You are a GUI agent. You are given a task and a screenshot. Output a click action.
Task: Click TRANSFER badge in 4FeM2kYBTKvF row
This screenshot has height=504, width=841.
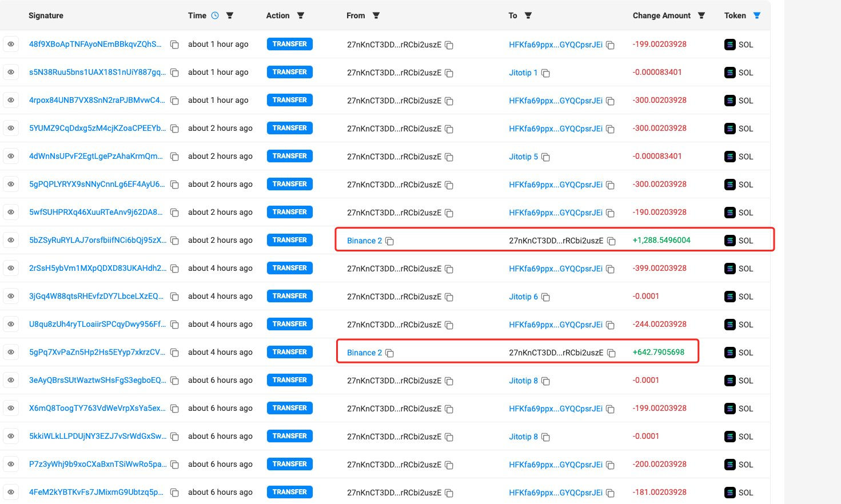(290, 492)
